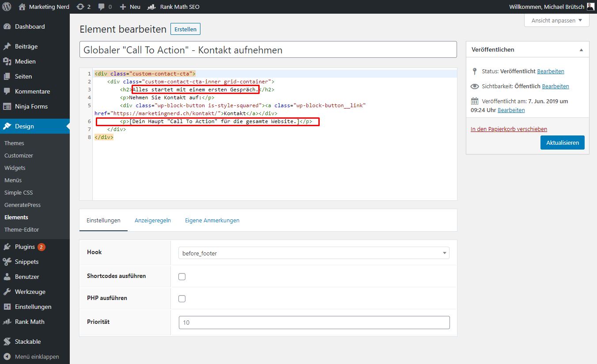Click the WordPress logo icon
This screenshot has width=597, height=364.
pos(7,7)
